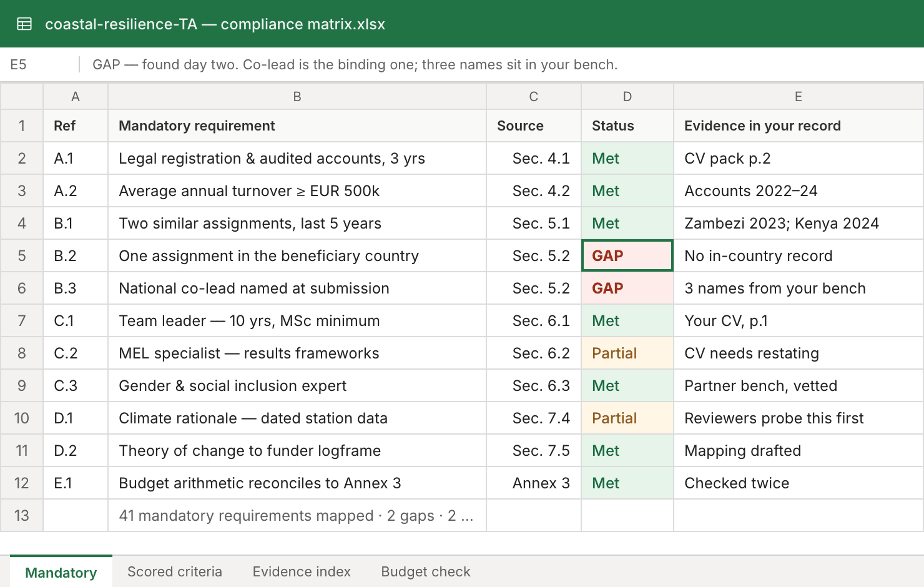Click the 'Ref' header cell
The width and height of the screenshot is (924, 587).
point(76,126)
